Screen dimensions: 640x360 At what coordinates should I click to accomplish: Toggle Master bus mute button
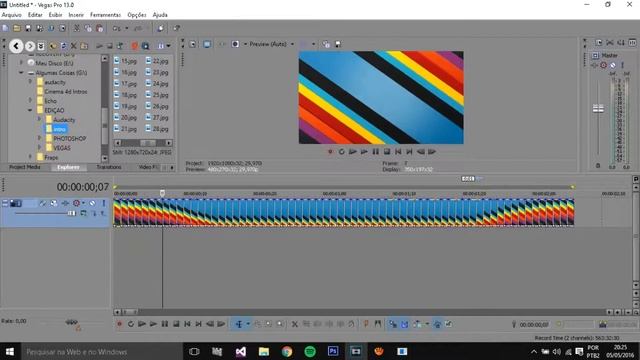[x=613, y=65]
